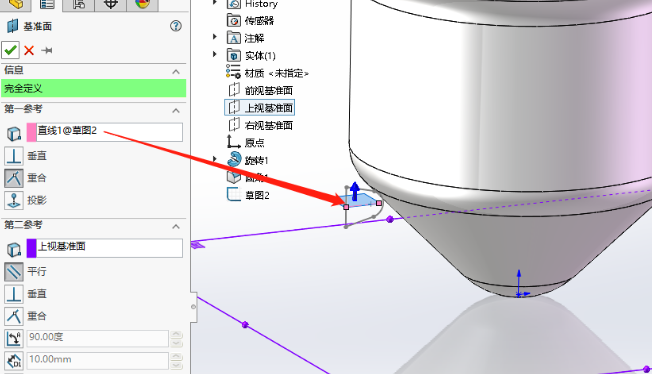Select 材质 <未指定> item
This screenshot has height=374, width=652.
pos(277,73)
